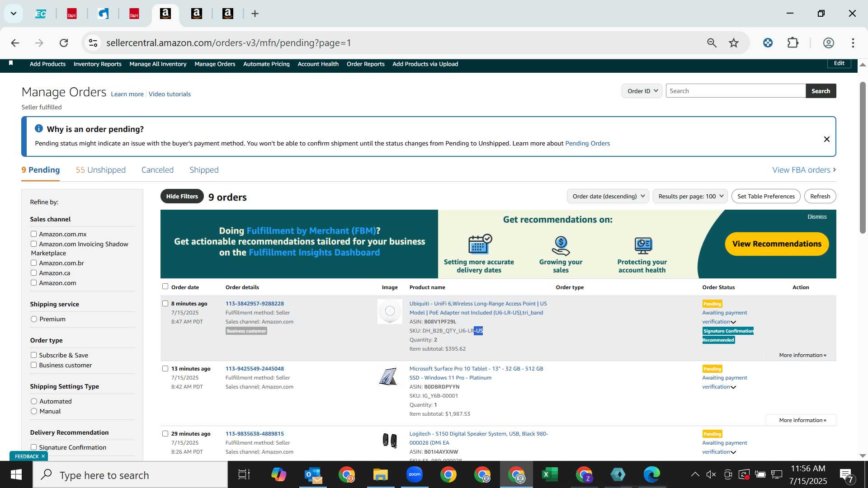Screen dimensions: 868x488
Task: Click Hide Filters button
Action: coord(182,196)
